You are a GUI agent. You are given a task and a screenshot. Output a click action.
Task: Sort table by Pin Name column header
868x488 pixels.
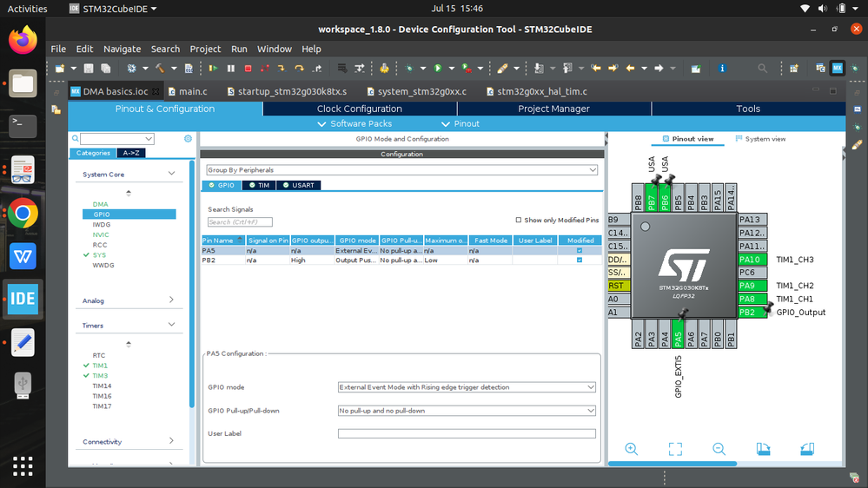pos(223,241)
